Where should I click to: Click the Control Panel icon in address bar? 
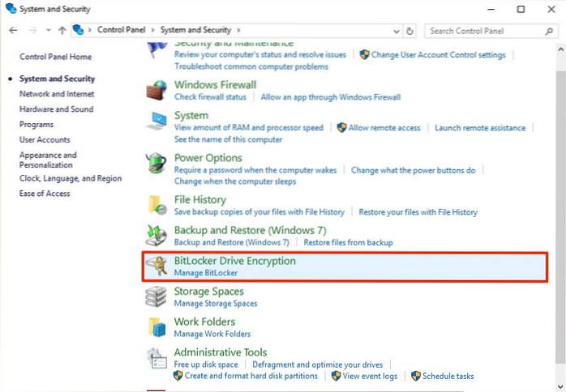pyautogui.click(x=78, y=30)
